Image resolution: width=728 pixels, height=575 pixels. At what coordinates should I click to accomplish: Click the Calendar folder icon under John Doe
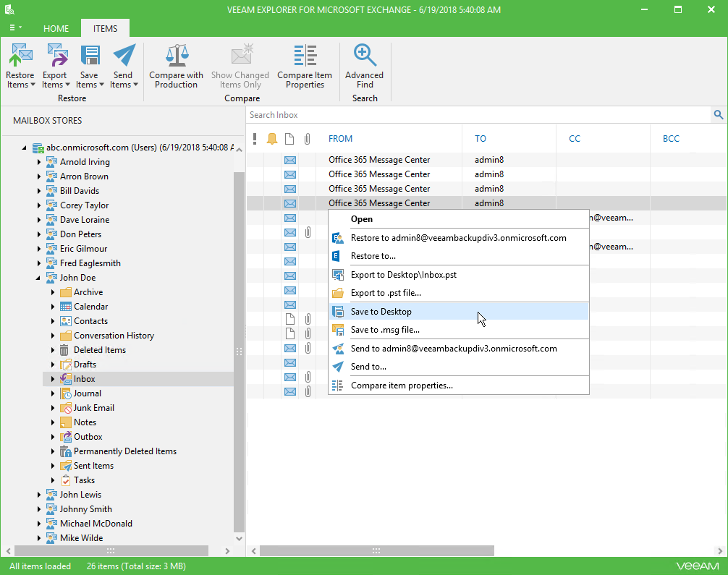pyautogui.click(x=66, y=306)
